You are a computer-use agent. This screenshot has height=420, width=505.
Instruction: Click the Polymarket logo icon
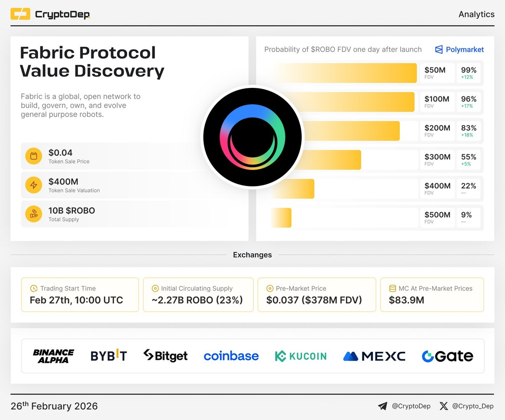coord(439,50)
